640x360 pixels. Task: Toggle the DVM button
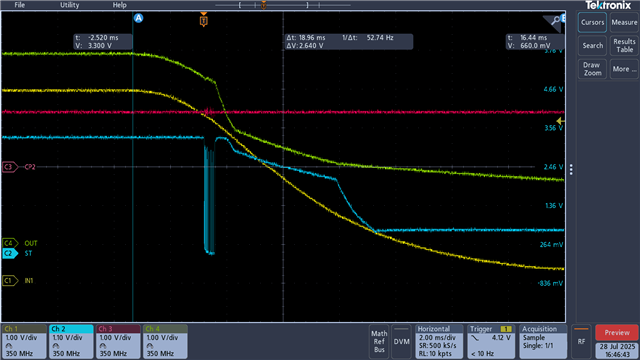(402, 341)
